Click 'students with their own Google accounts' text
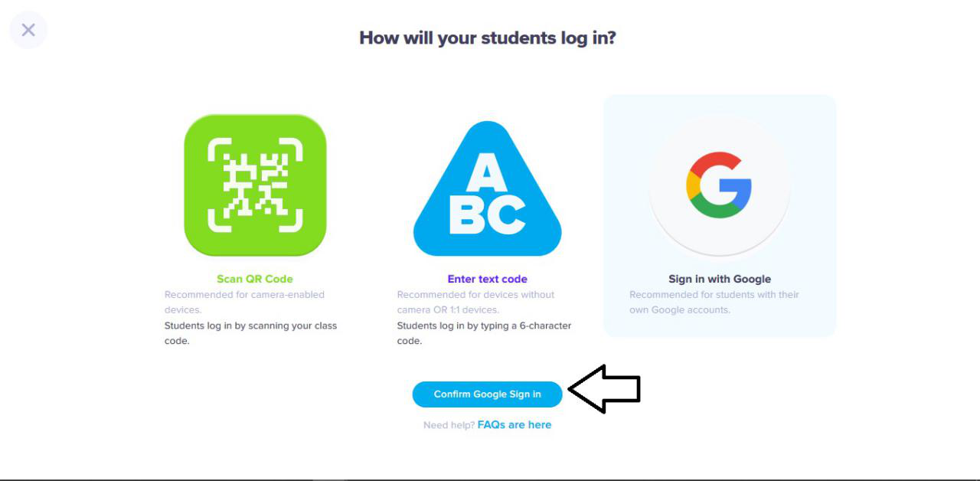The height and width of the screenshot is (481, 980). coord(714,303)
